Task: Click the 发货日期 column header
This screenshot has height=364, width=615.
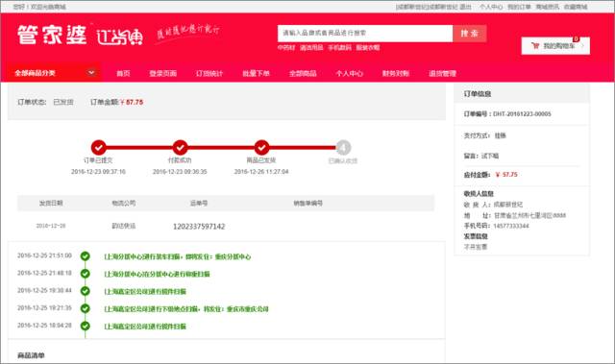Action: pos(51,203)
